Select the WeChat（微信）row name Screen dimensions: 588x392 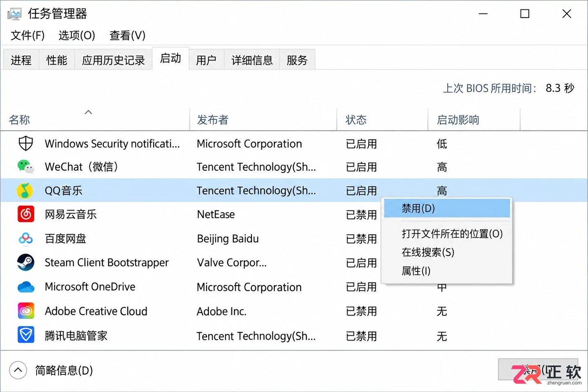click(81, 167)
